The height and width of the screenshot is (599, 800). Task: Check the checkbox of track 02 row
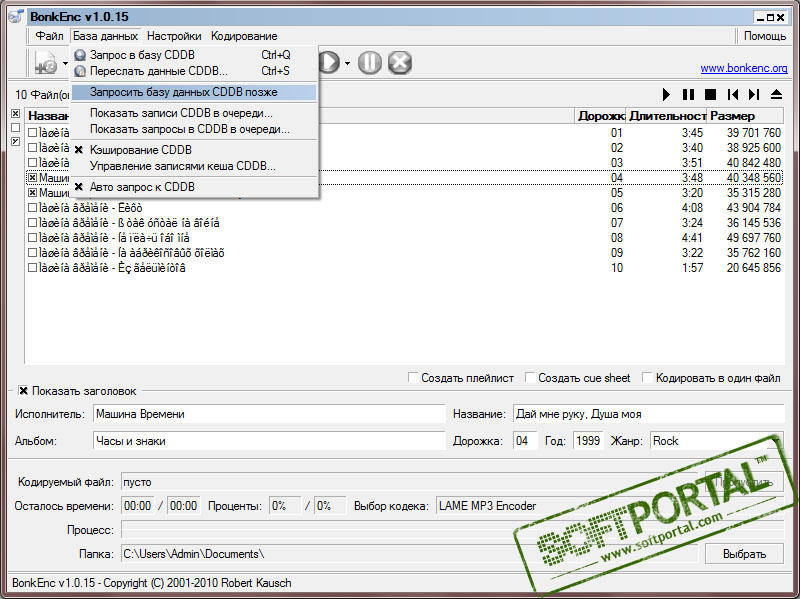pos(33,147)
